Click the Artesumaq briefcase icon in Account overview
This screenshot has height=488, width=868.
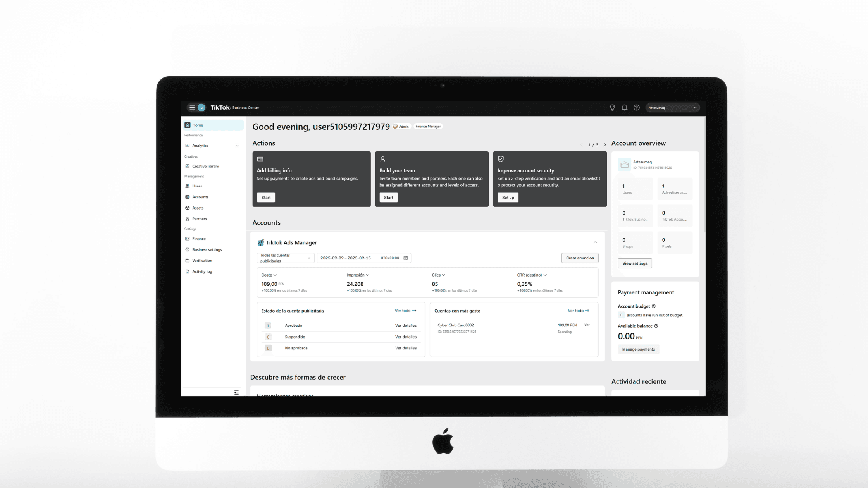624,165
